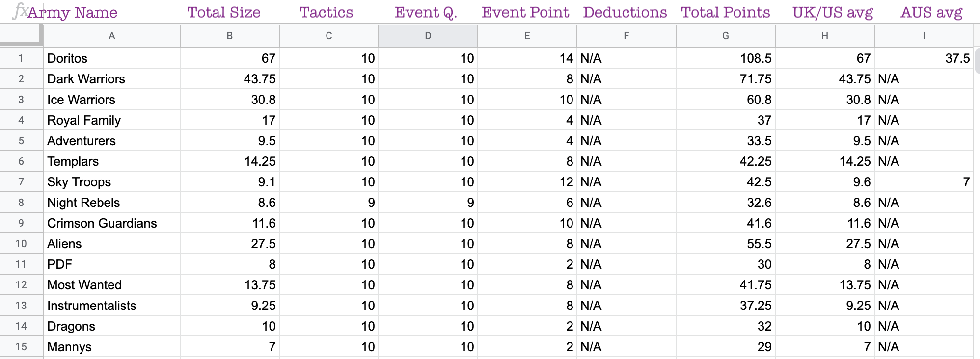The width and height of the screenshot is (980, 359).
Task: Click the column I header
Action: click(924, 36)
